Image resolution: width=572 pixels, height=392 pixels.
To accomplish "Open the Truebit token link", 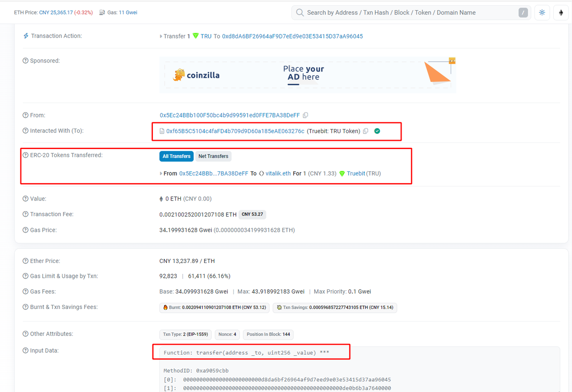I will 356,174.
